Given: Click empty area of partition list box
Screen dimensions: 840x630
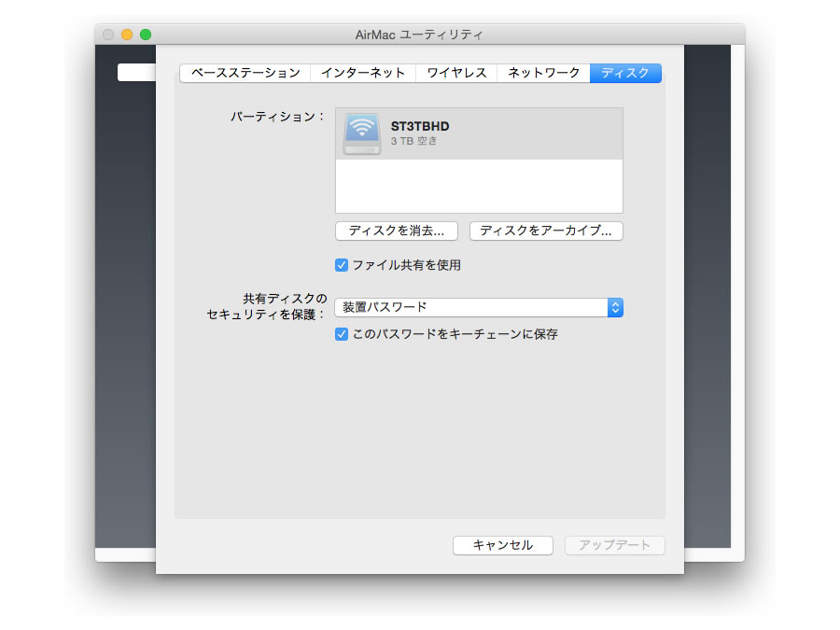Looking at the screenshot, I should pyautogui.click(x=479, y=186).
